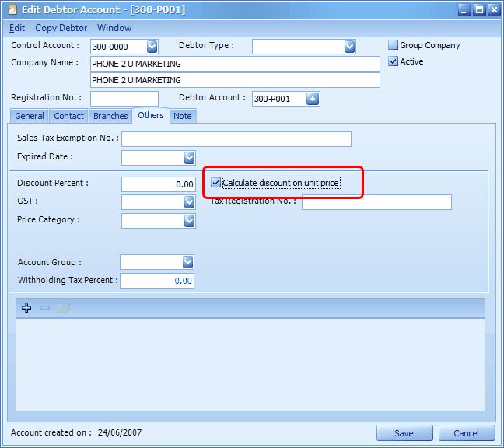
Task: Click the Discount Percent field
Action: 159,184
